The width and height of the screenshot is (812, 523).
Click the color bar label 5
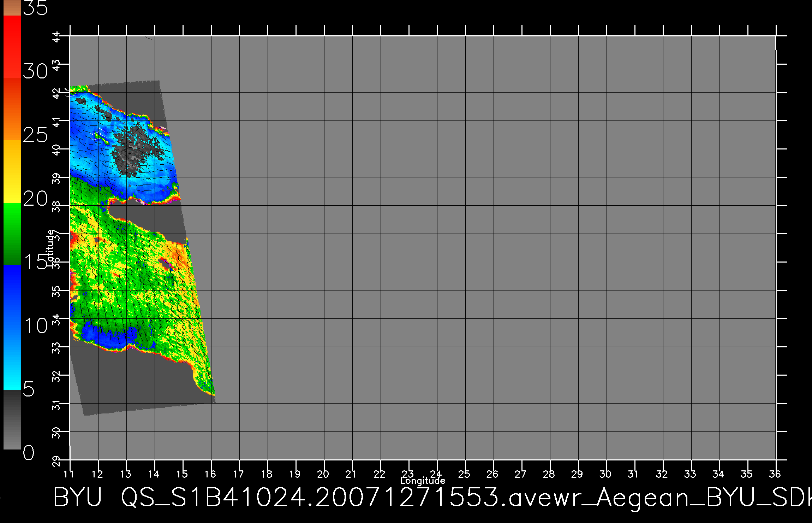[x=29, y=389]
